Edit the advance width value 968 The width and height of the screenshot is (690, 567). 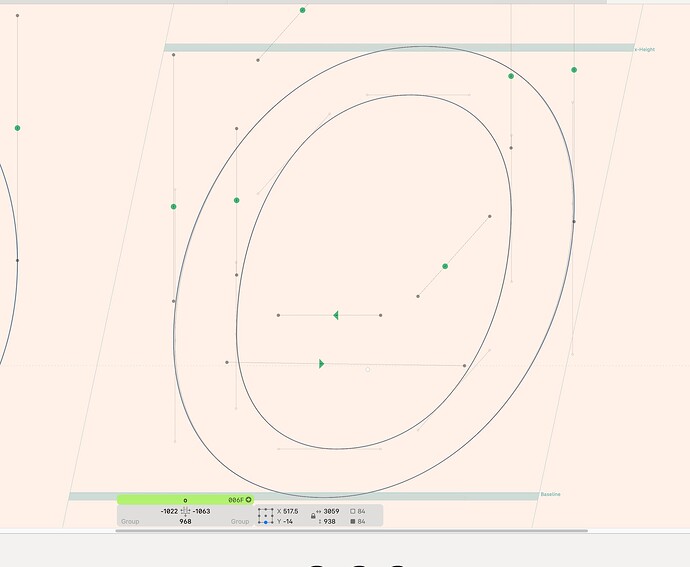coord(185,522)
